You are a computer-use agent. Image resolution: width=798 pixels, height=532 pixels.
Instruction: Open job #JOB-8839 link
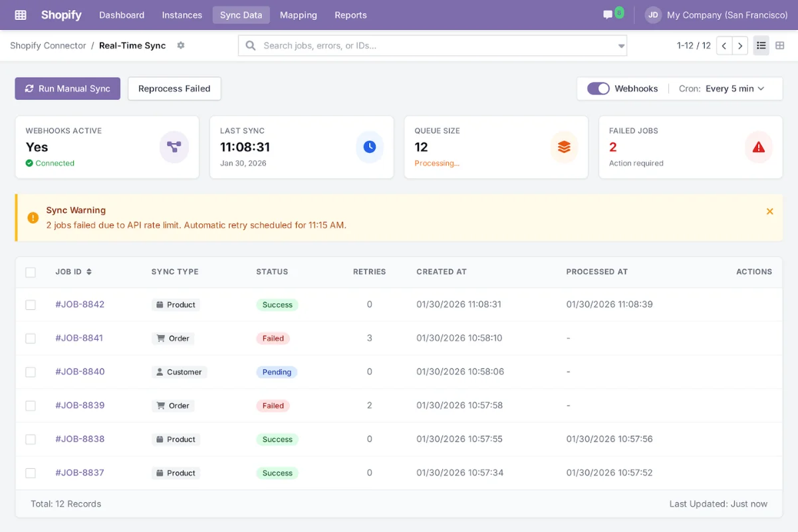[x=80, y=405]
